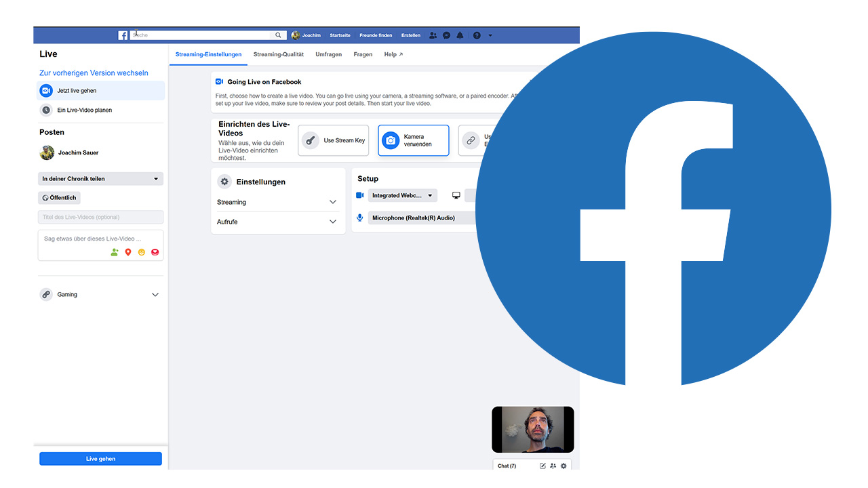The image size is (868, 488).
Task: Expand the Streaming settings section
Action: click(278, 202)
